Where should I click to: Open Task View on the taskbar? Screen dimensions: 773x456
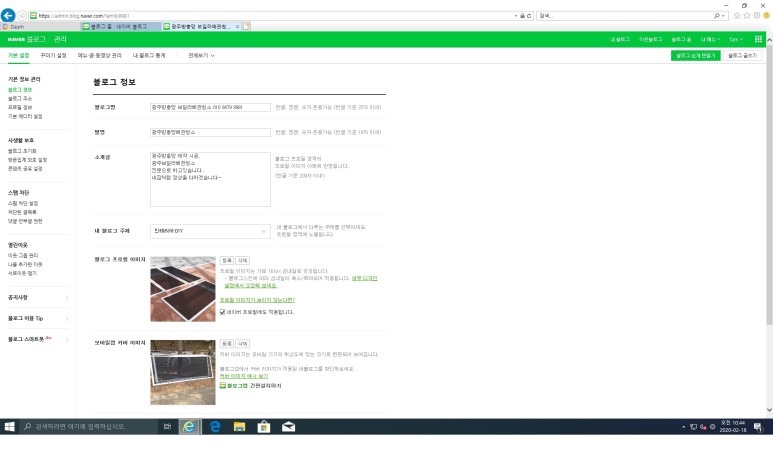(167, 426)
